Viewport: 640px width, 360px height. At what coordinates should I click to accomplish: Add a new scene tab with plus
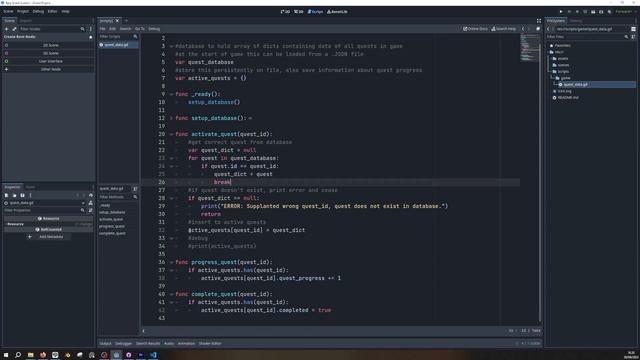click(126, 20)
